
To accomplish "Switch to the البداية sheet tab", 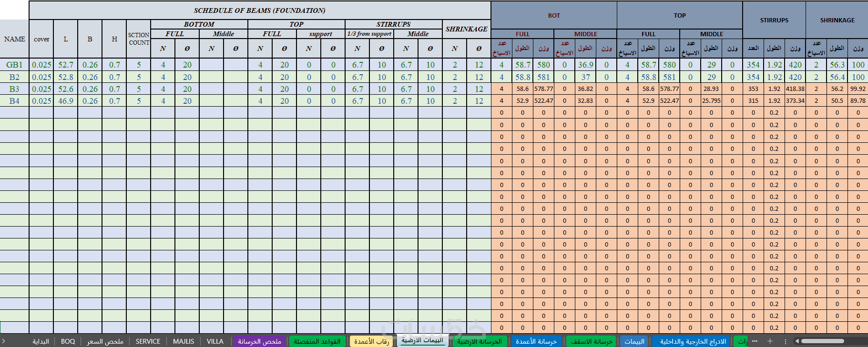I will point(41,341).
